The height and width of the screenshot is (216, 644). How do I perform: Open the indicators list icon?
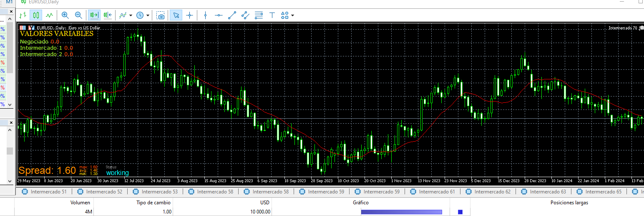(x=123, y=15)
